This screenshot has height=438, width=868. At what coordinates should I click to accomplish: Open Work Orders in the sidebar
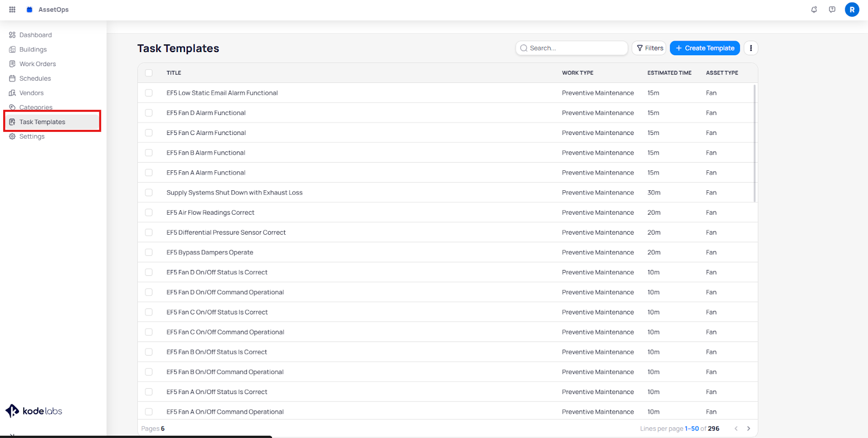[x=37, y=64]
